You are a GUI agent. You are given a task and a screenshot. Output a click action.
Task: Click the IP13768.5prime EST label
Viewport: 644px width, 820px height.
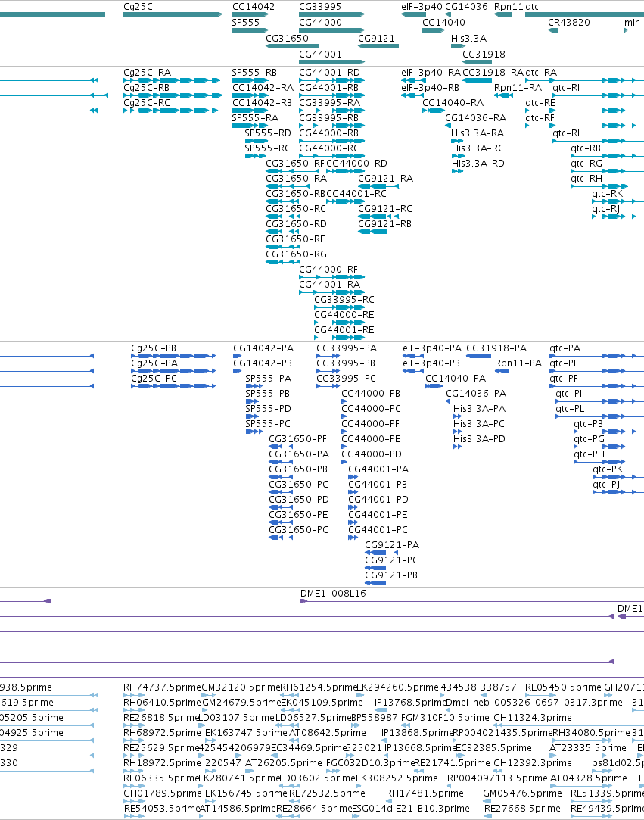point(411,703)
